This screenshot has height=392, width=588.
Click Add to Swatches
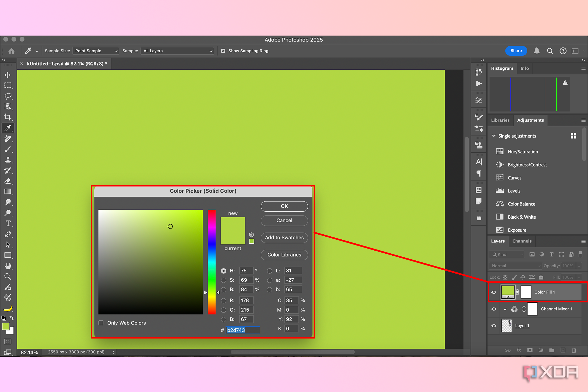tap(284, 237)
